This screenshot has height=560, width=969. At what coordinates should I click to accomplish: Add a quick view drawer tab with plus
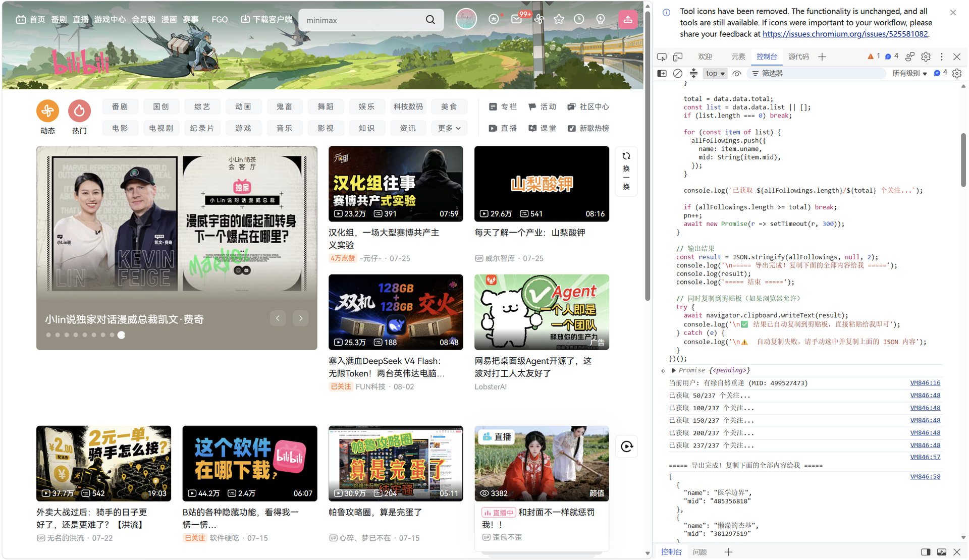(728, 552)
